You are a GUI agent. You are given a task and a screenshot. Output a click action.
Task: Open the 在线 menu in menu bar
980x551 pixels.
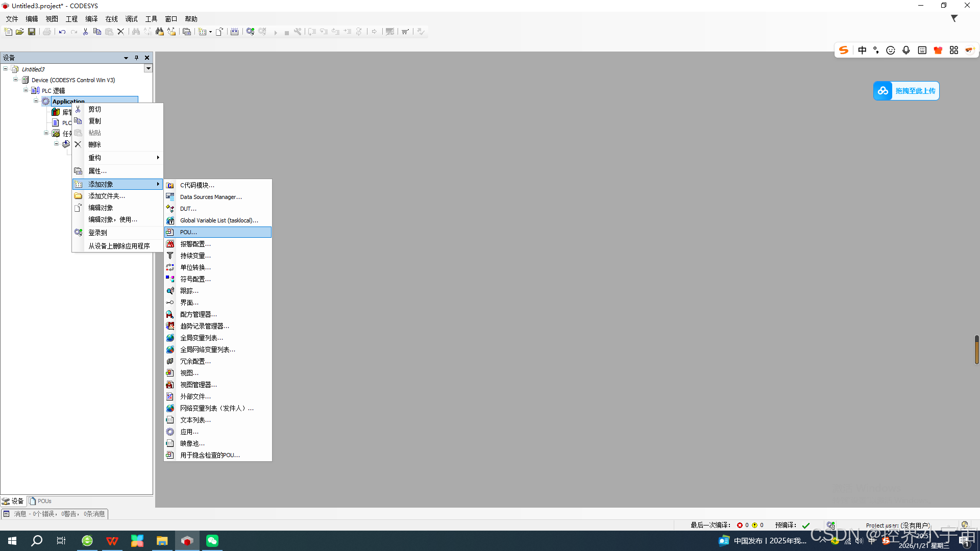click(x=111, y=19)
